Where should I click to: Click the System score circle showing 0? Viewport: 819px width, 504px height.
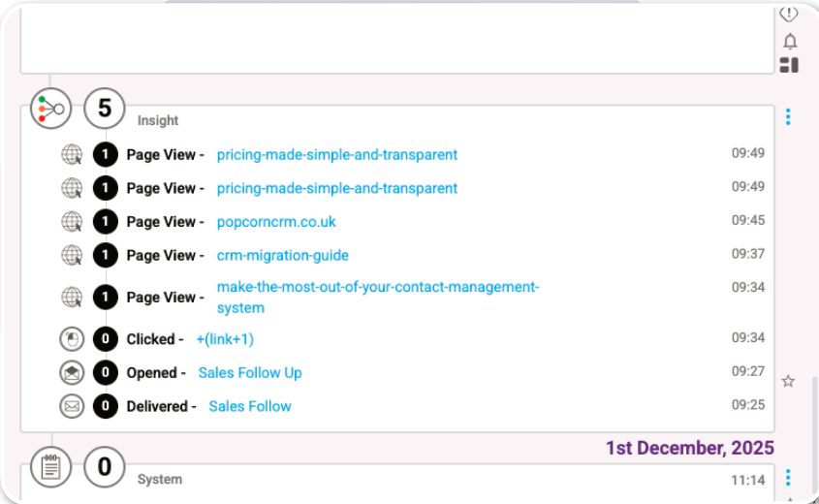[x=105, y=467]
